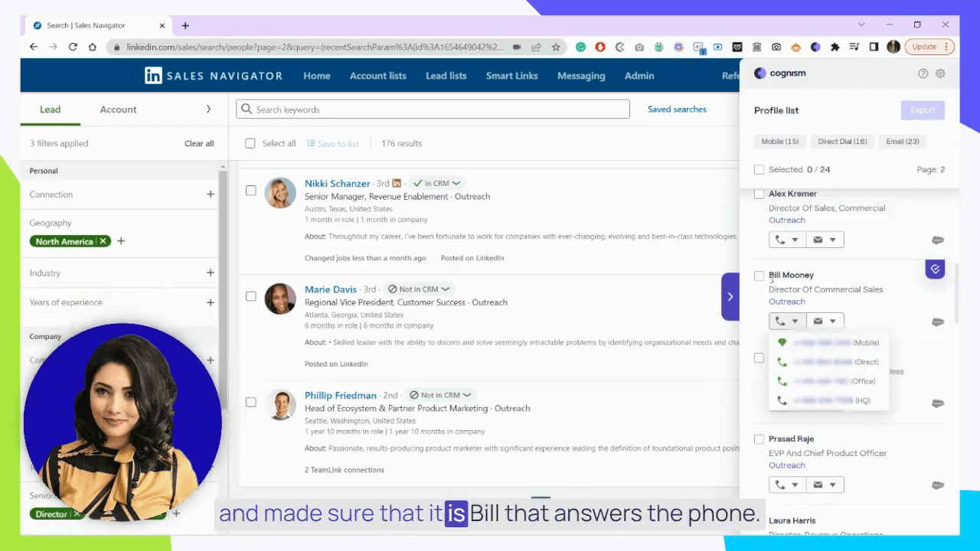This screenshot has width=980, height=551.
Task: Click the Mobile (15) filter chip
Action: [779, 142]
